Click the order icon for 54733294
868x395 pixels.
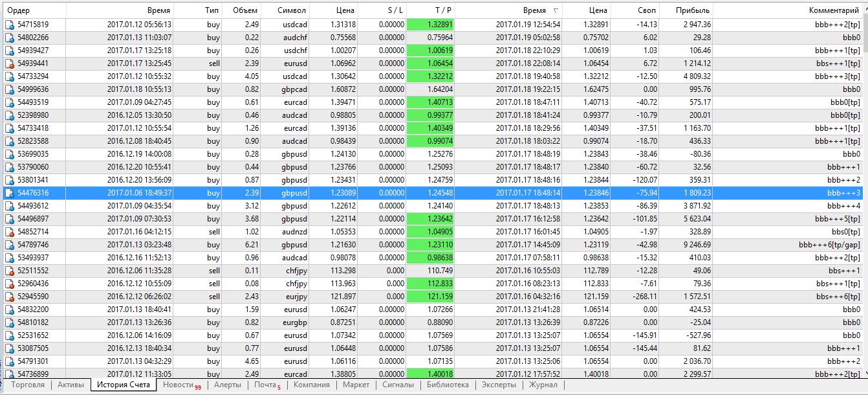click(9, 76)
